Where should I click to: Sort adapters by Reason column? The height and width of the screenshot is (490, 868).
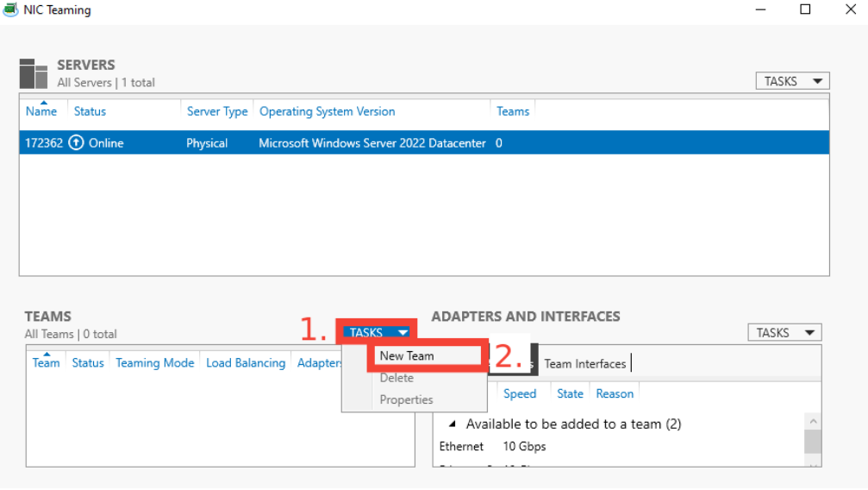615,393
